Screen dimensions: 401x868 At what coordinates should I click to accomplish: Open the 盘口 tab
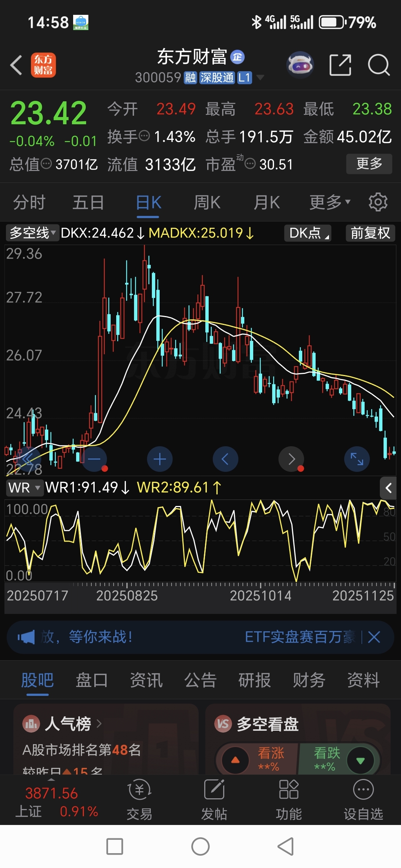coord(92,680)
